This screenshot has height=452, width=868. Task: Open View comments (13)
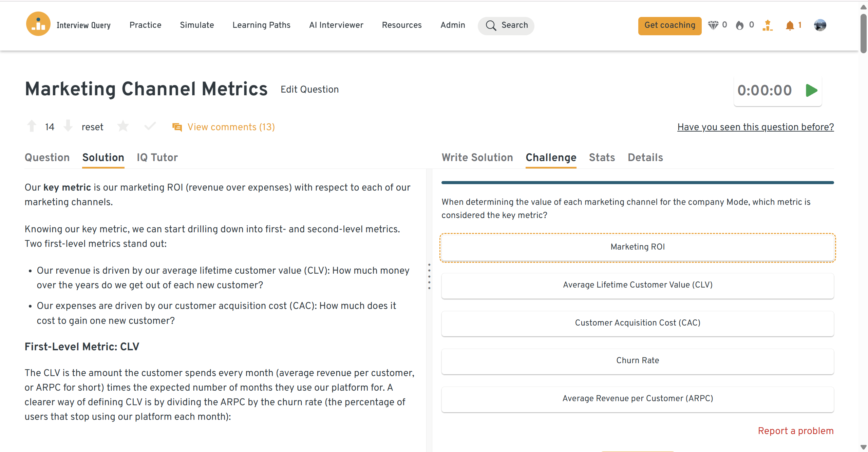pyautogui.click(x=231, y=127)
